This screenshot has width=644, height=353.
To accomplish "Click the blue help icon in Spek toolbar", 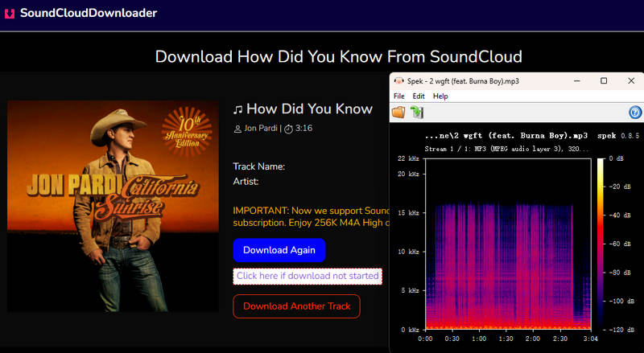I will point(635,112).
